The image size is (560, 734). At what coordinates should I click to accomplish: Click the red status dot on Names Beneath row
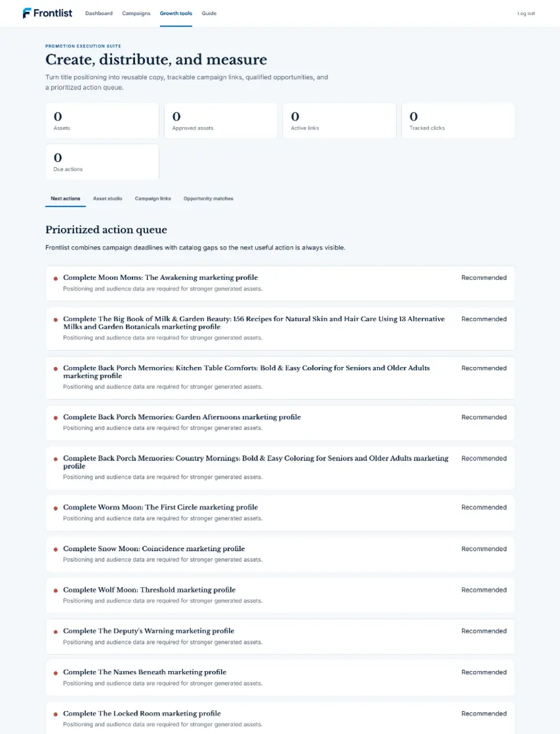tap(55, 673)
